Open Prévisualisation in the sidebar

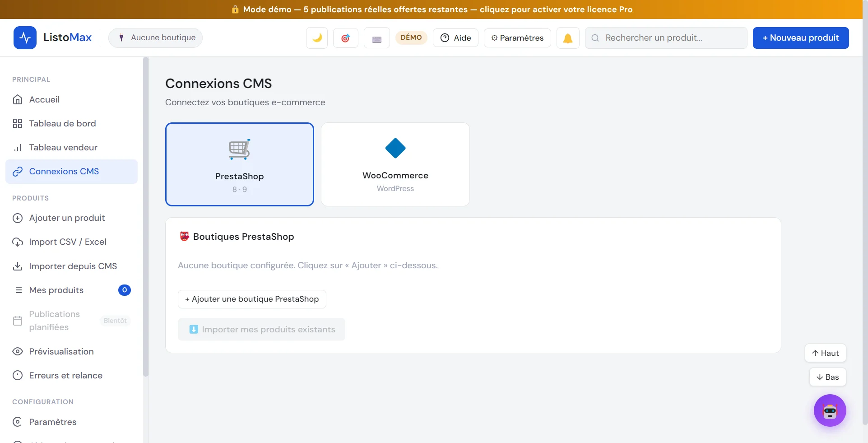(x=72, y=351)
